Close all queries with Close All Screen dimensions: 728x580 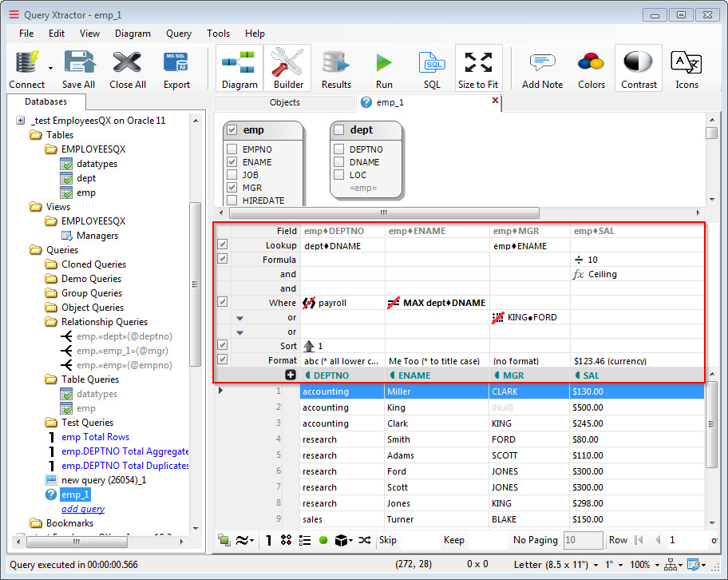point(127,63)
